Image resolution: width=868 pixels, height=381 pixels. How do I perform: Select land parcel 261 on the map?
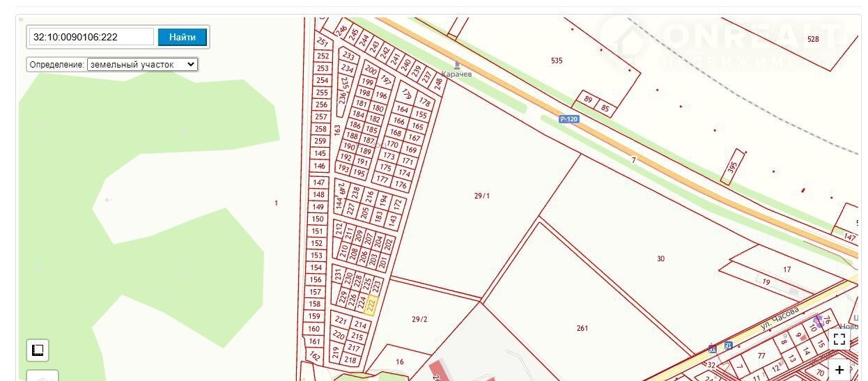[582, 328]
